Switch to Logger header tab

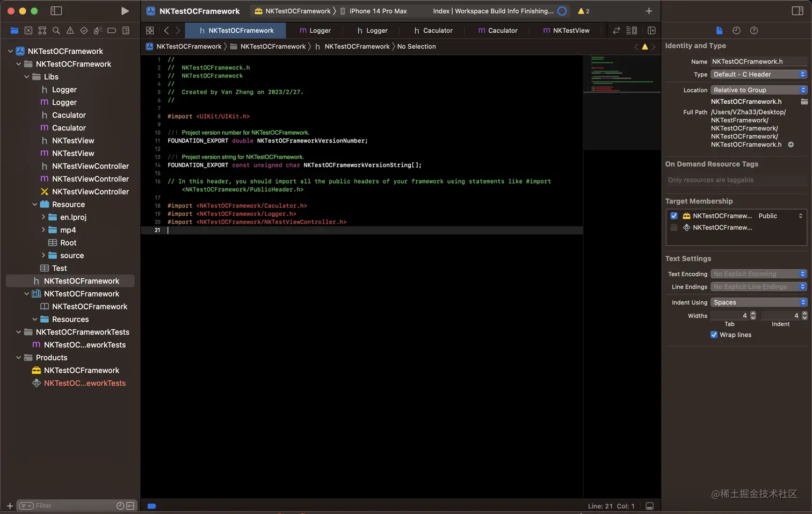click(x=372, y=31)
